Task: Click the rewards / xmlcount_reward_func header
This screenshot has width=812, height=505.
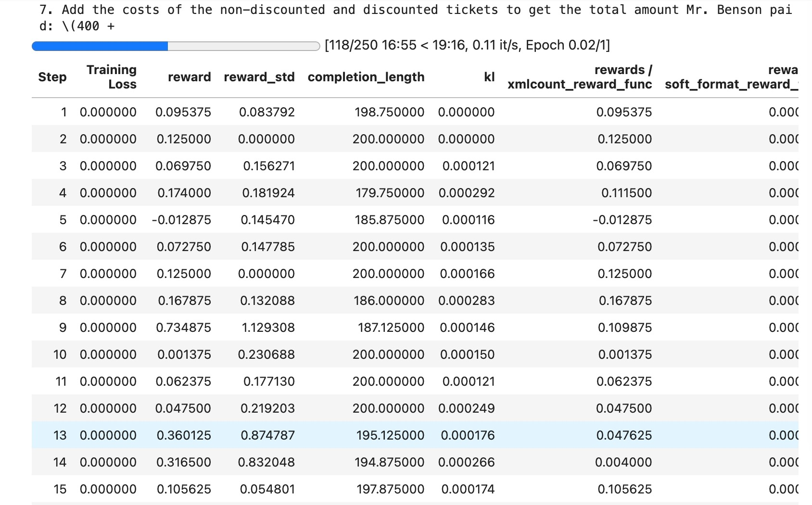Action: 580,77
